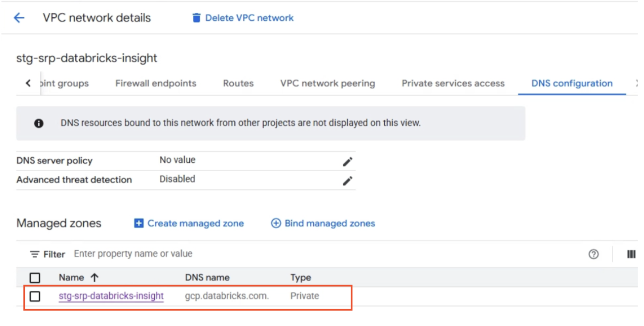
Task: Switch to the Routes tab
Action: click(x=238, y=83)
